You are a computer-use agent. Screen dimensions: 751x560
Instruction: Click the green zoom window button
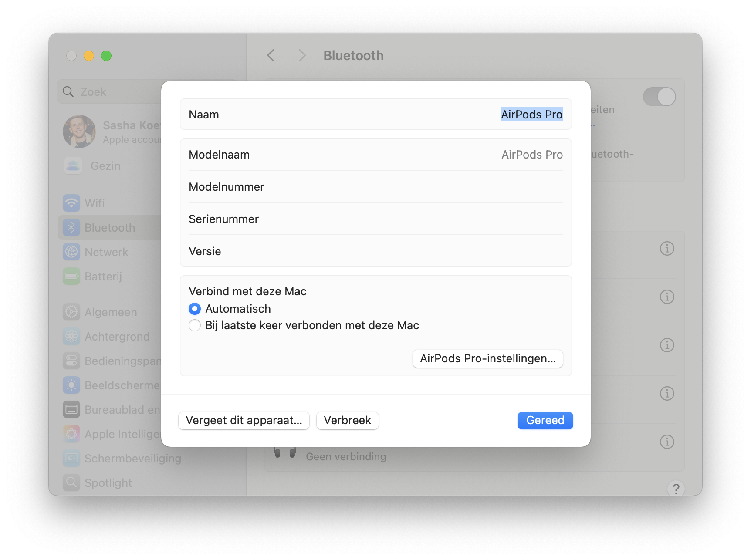pos(106,56)
